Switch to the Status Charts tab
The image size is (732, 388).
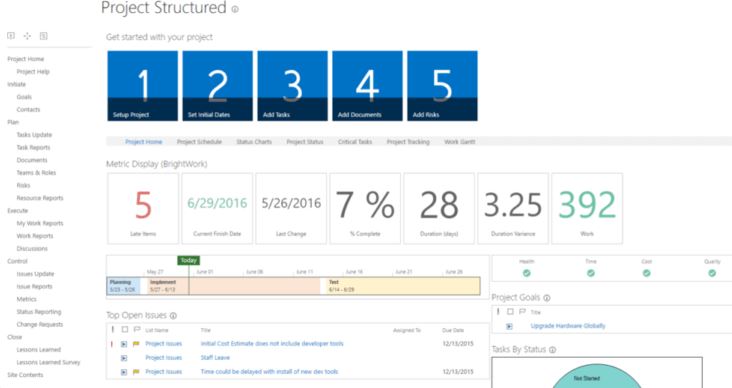254,142
